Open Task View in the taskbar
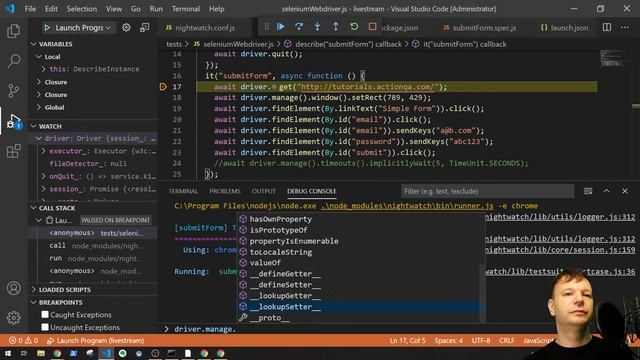This screenshot has height=360, width=640. coord(24,353)
